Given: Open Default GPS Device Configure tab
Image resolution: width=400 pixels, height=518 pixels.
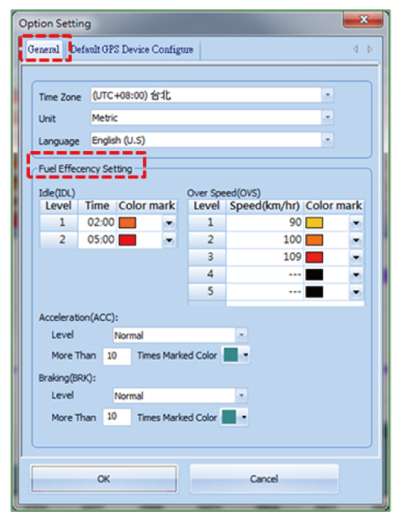Looking at the screenshot, I should (132, 50).
